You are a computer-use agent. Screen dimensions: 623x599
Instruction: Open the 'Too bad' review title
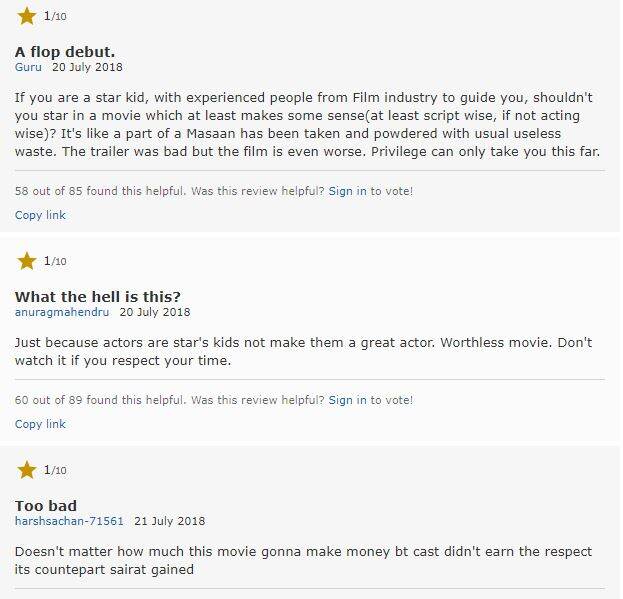[x=46, y=506]
